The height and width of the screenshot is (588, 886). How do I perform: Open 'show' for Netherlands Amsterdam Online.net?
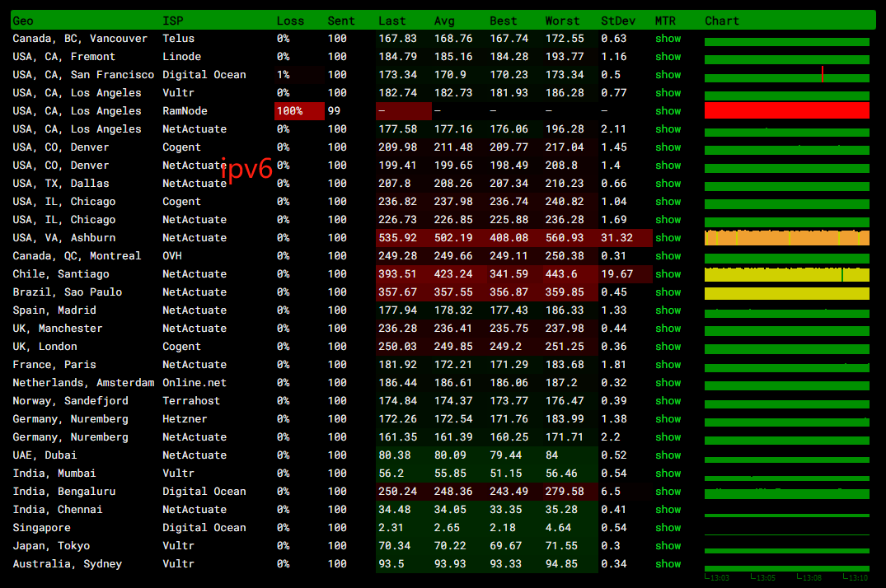click(x=668, y=382)
